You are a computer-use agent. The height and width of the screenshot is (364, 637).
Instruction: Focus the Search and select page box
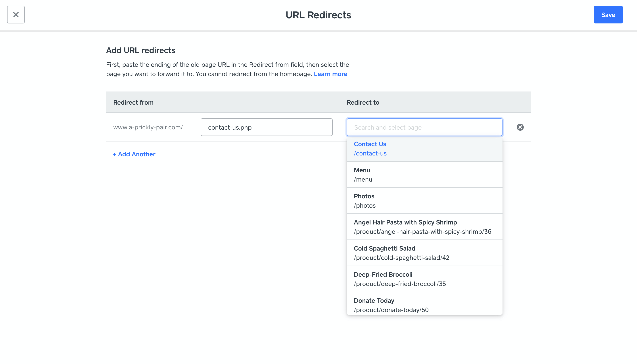424,127
